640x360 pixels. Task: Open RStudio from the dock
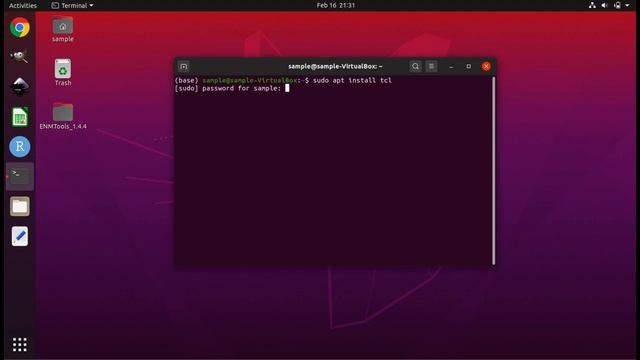[x=20, y=147]
